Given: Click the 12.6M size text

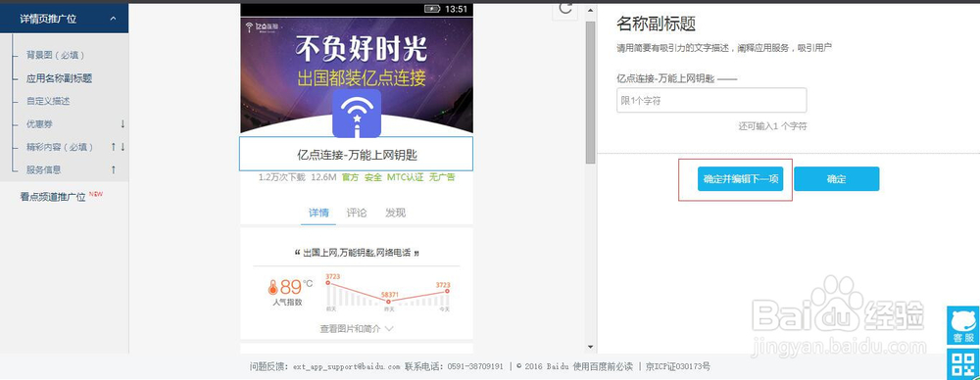Looking at the screenshot, I should coord(323,177).
